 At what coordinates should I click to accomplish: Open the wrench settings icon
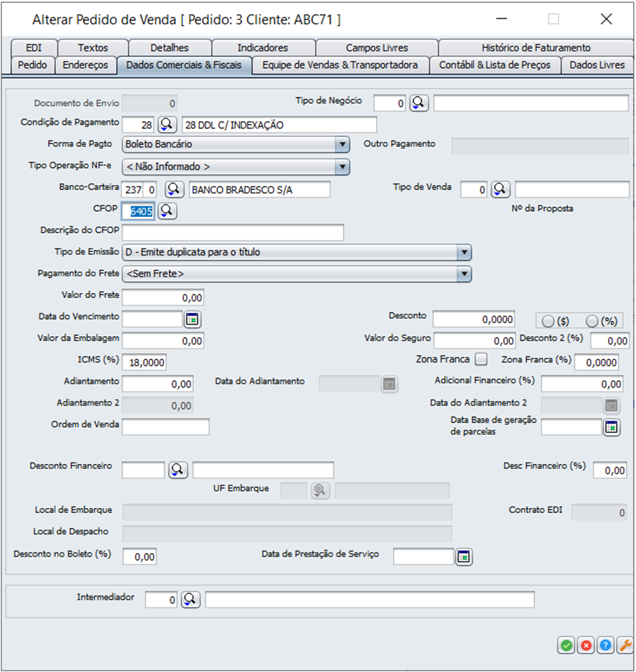(x=625, y=645)
